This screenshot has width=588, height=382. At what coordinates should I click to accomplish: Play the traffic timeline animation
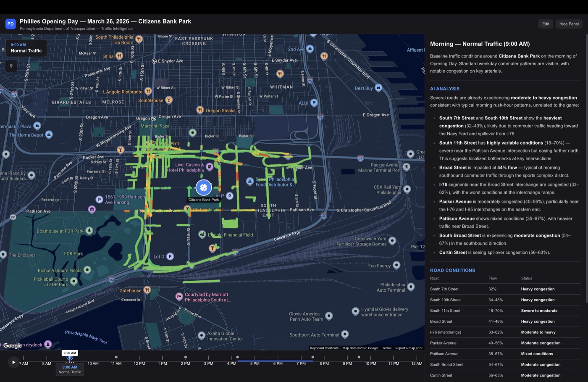tap(13, 362)
